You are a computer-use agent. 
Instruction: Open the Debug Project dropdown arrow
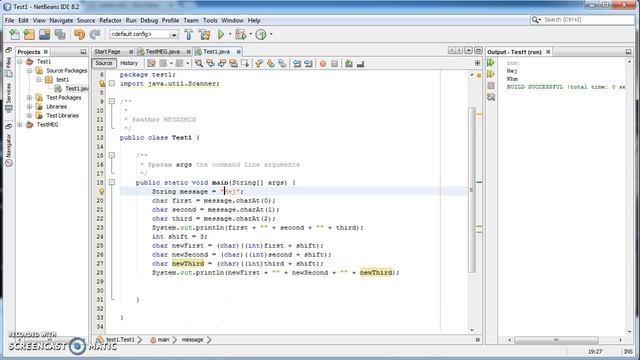(x=250, y=34)
